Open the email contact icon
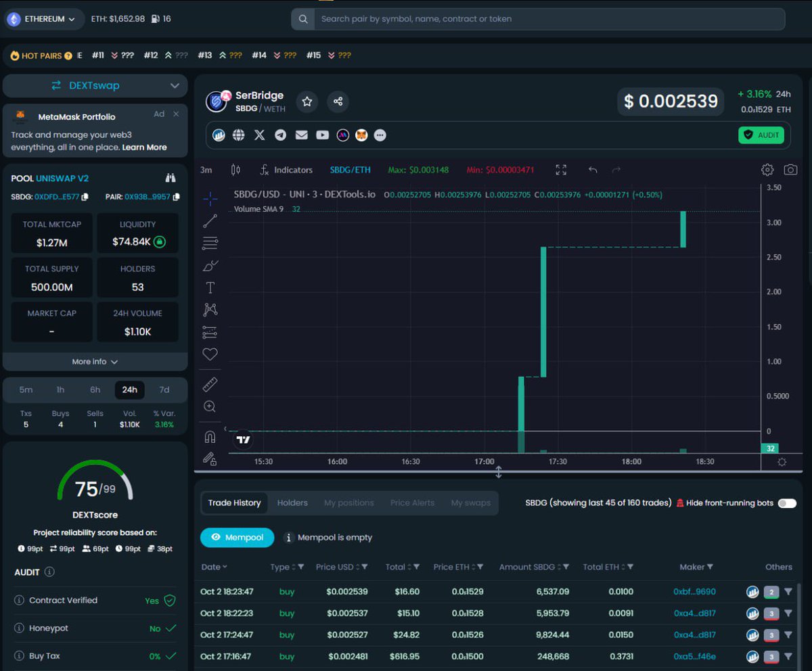Viewport: 812px width, 671px height. (x=301, y=135)
